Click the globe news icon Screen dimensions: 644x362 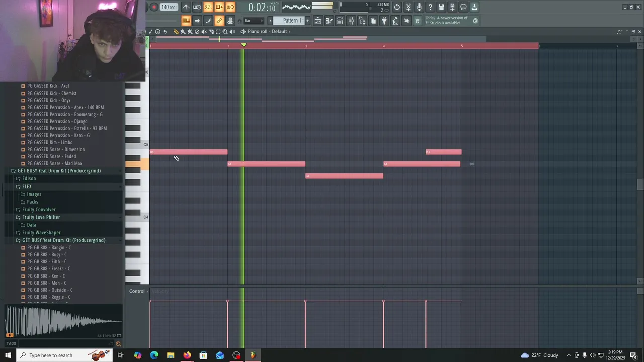click(475, 21)
